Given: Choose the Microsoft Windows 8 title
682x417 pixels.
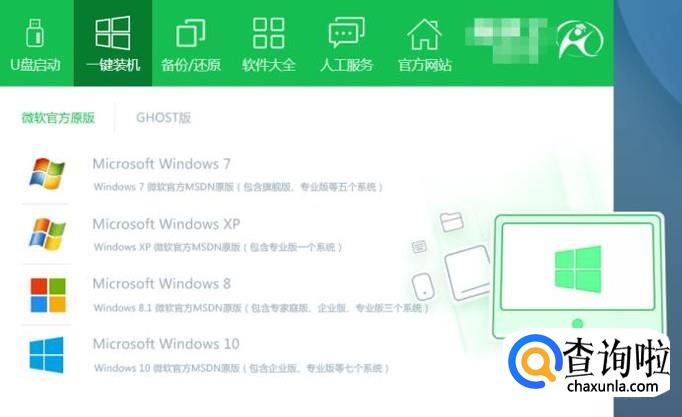Looking at the screenshot, I should point(161,284).
